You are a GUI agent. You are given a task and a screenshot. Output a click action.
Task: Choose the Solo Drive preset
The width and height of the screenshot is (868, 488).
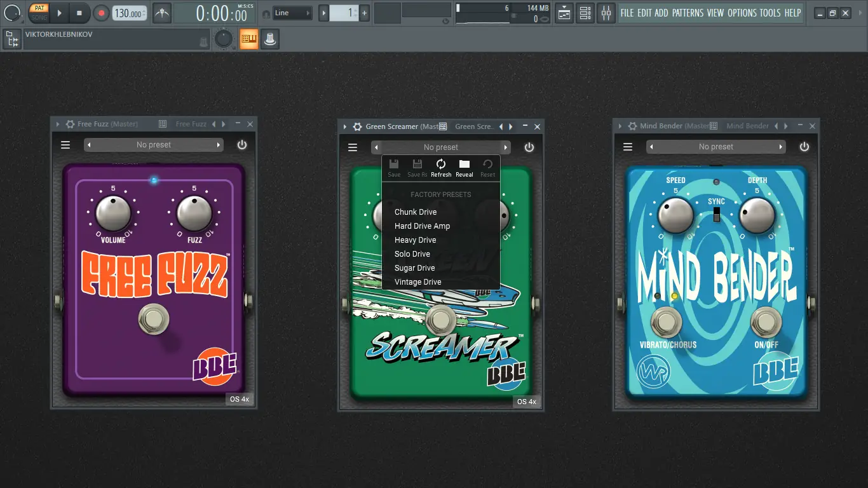point(412,254)
